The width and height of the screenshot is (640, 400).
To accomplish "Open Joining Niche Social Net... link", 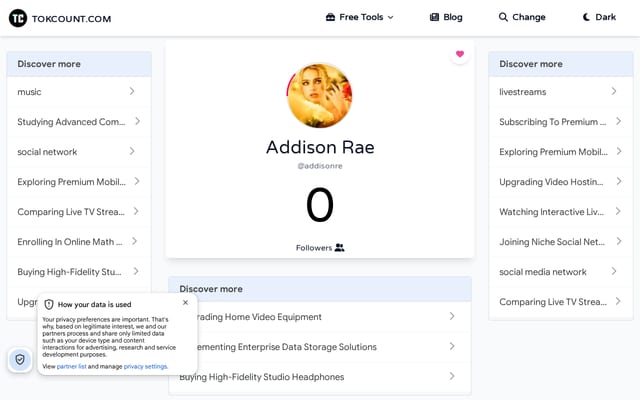I will [561, 242].
